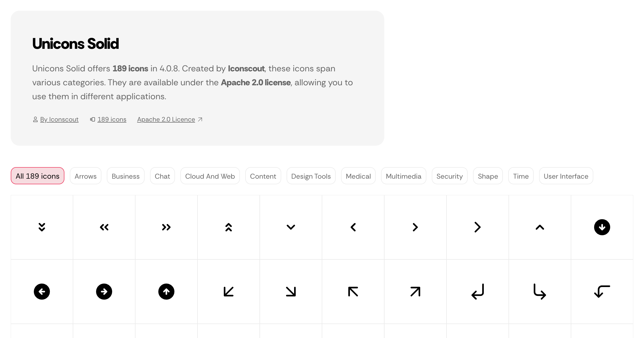Screen dimensions: 644x338
Task: Select the Design Tools filter
Action: (x=311, y=176)
